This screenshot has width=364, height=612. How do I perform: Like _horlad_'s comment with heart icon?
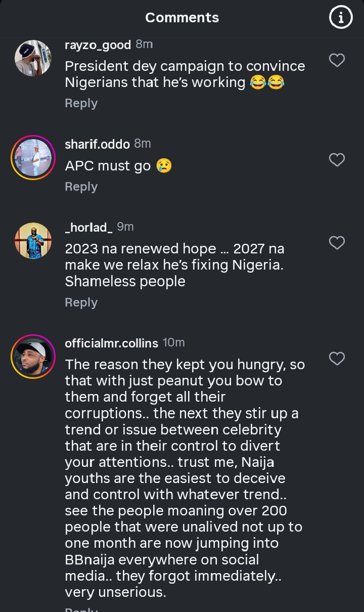point(337,243)
